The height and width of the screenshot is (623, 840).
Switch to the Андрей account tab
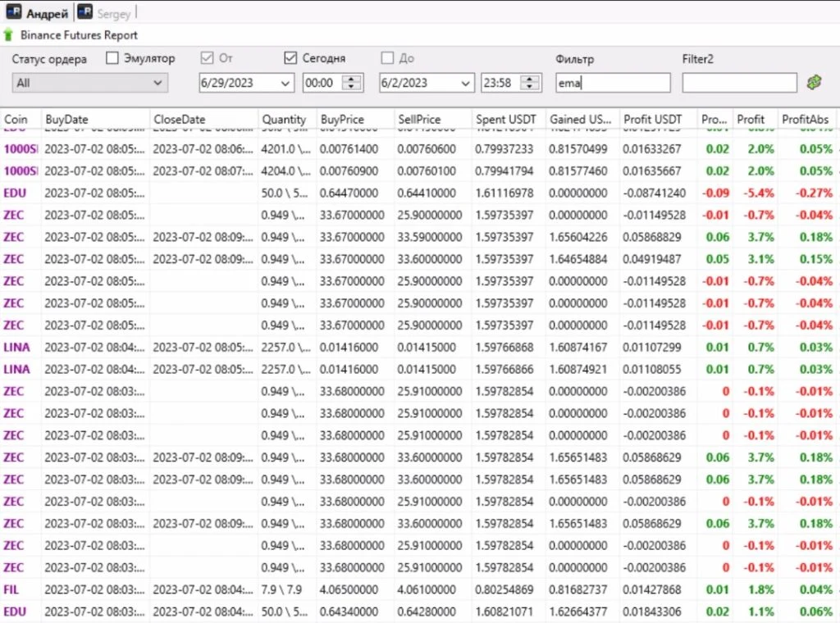coord(38,13)
